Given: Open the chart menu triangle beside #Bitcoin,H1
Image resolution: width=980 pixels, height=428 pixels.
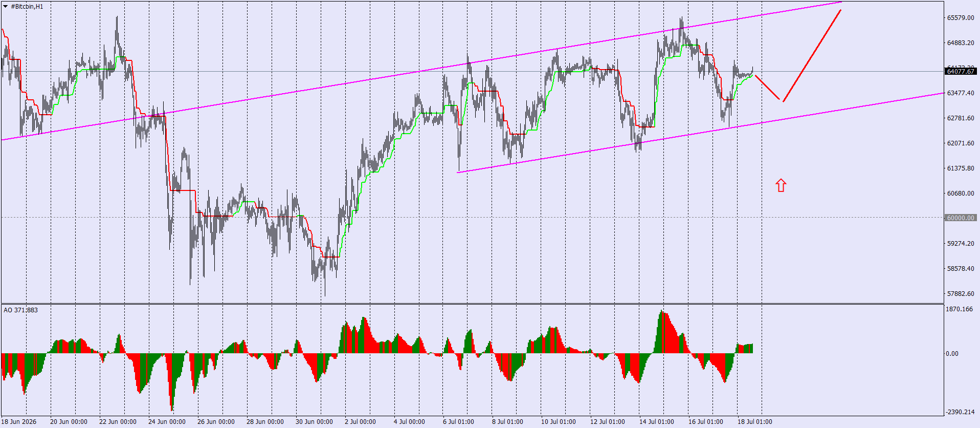Looking at the screenshot, I should (6, 7).
